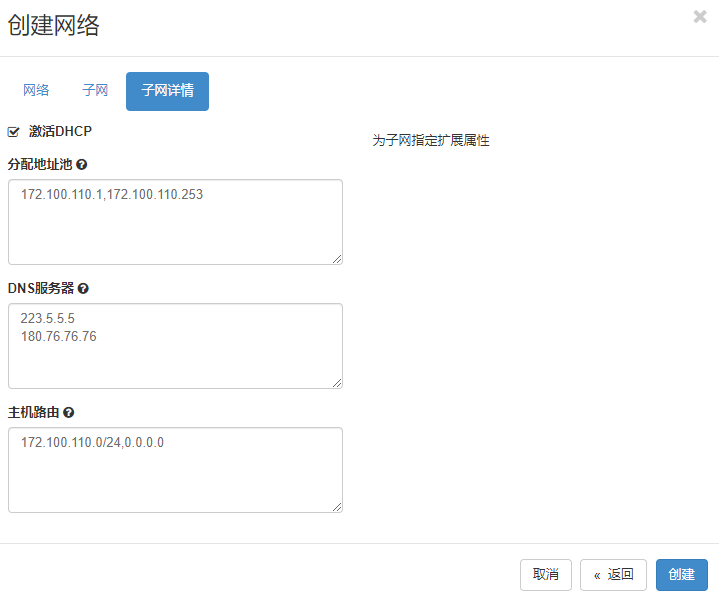Switch to the 网络 tab
Image resolution: width=719 pixels, height=598 pixels.
tap(36, 90)
